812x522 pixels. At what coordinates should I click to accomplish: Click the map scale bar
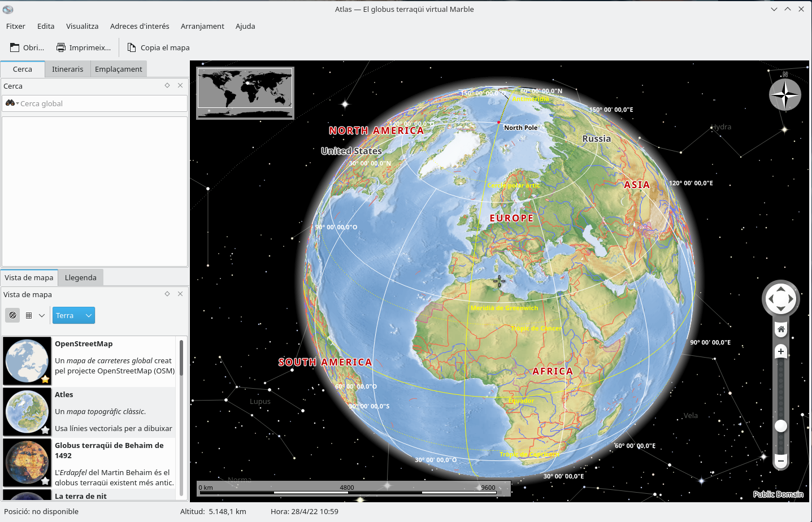click(x=354, y=489)
